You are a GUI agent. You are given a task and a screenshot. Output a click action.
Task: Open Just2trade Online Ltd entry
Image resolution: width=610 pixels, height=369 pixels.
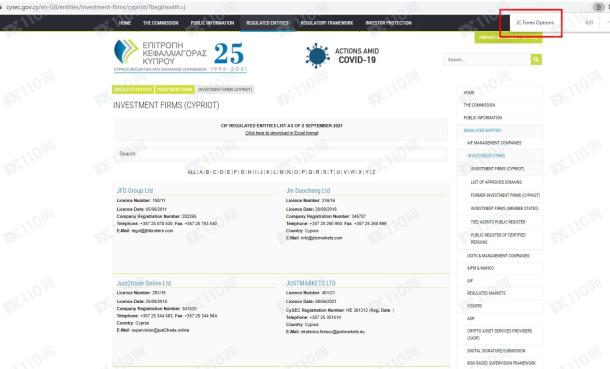coord(144,283)
